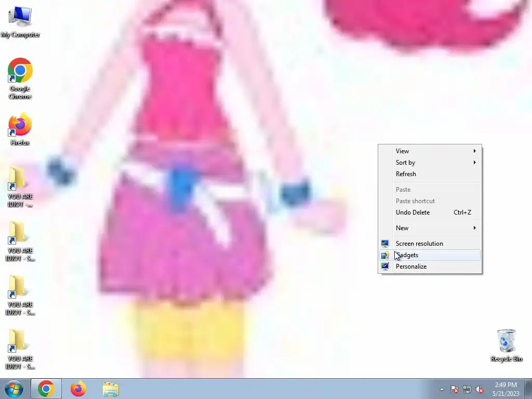Expand the Sort by submenu
532x399 pixels.
point(430,163)
